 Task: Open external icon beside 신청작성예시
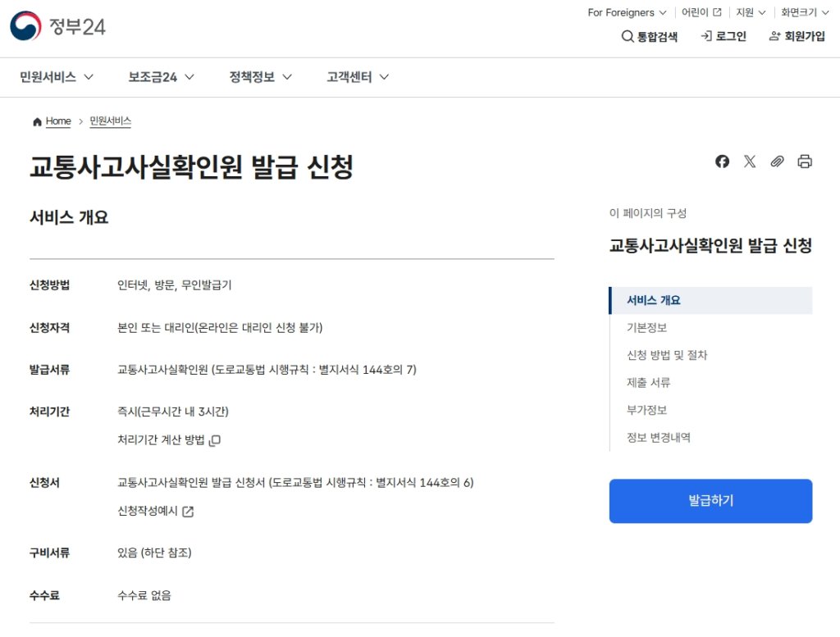pyautogui.click(x=188, y=512)
